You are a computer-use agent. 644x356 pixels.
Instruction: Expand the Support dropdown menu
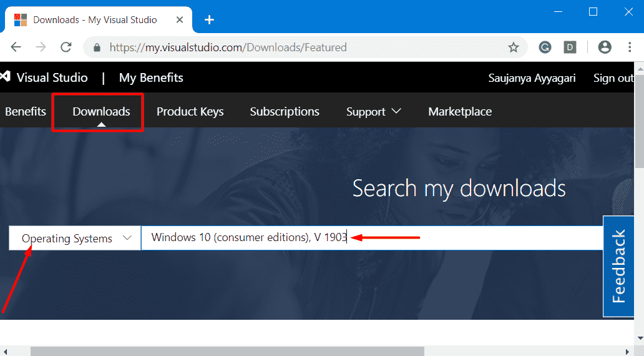tap(373, 111)
